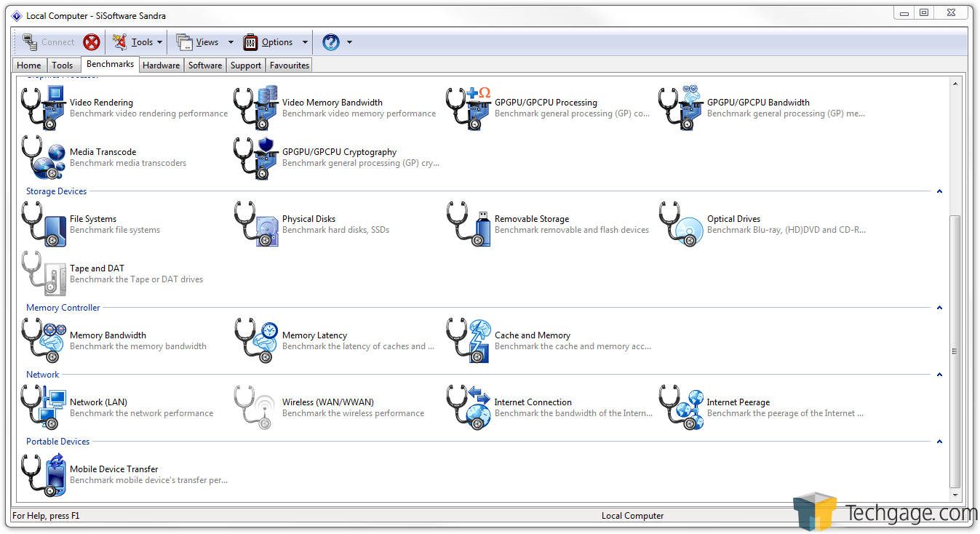This screenshot has height=534, width=980.
Task: Expand the Help dropdown arrow
Action: coord(349,43)
